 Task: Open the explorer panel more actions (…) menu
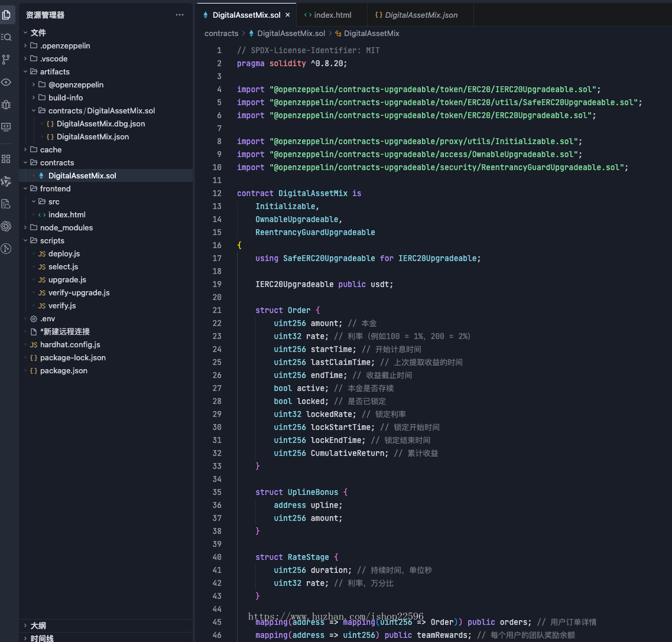point(180,15)
